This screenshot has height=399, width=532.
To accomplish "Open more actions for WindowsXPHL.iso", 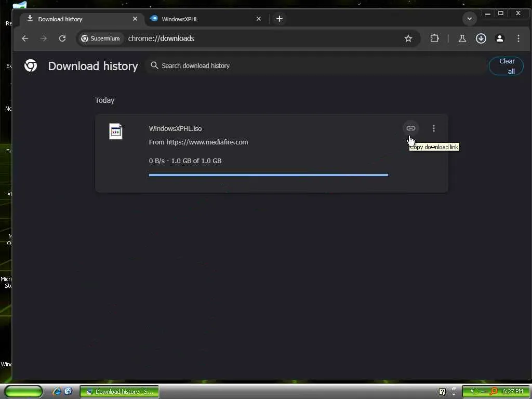I will [x=434, y=128].
